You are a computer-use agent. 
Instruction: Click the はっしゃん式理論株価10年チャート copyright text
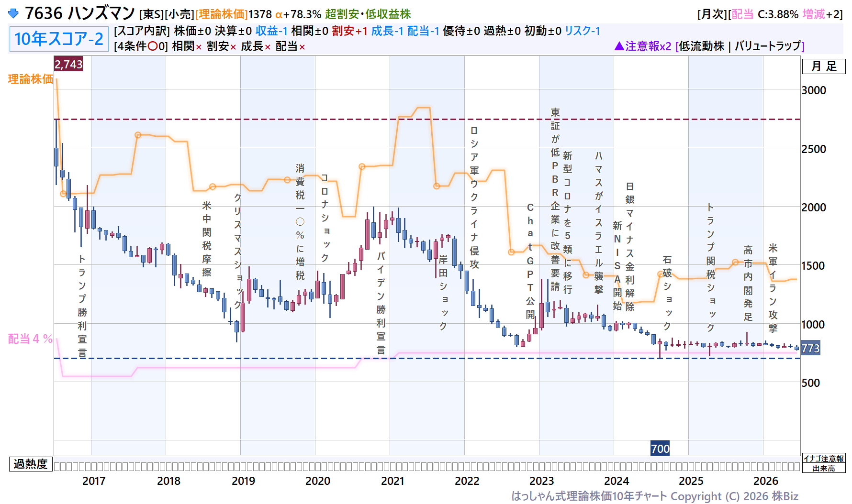tap(655, 496)
